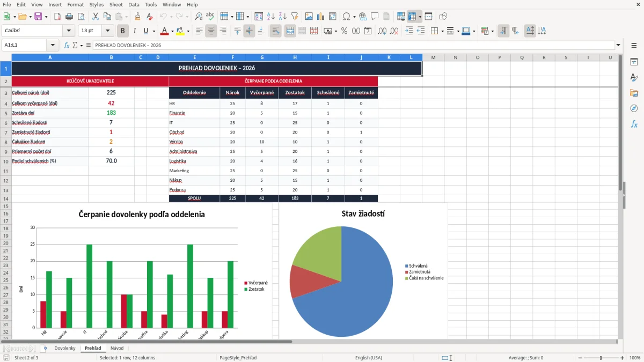Apply the red font color swatch
This screenshot has width=644, height=362.
click(x=165, y=31)
